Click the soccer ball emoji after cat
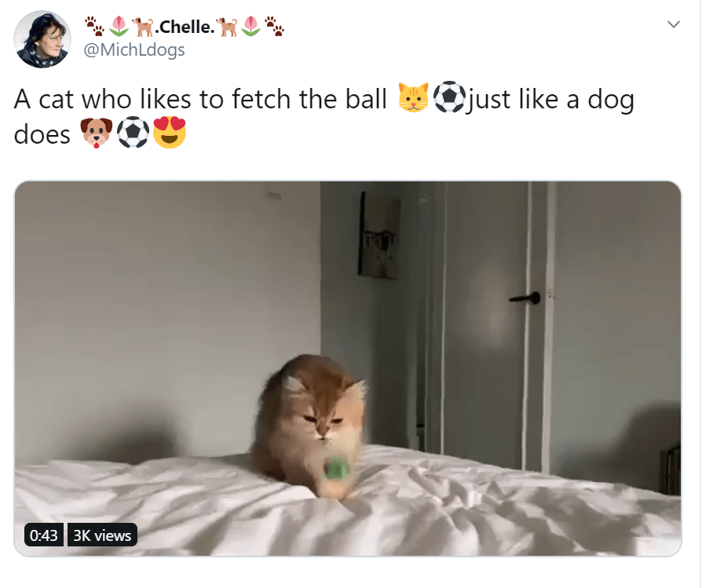 point(449,97)
